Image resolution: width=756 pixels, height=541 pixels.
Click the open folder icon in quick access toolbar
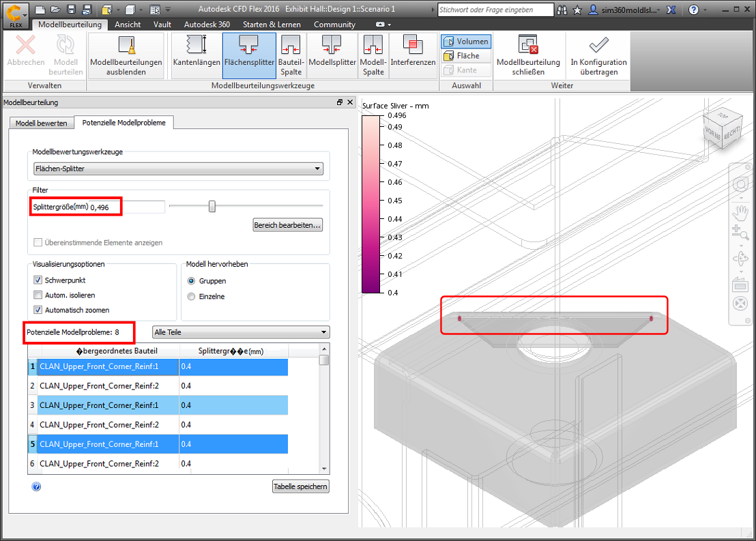click(55, 10)
